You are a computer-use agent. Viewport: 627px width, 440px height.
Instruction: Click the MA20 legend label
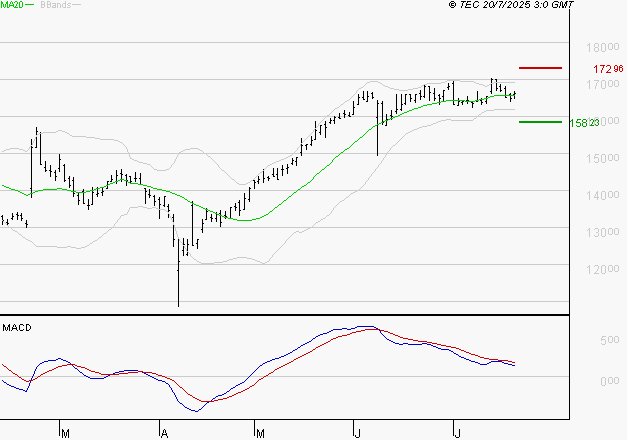[x=12, y=5]
